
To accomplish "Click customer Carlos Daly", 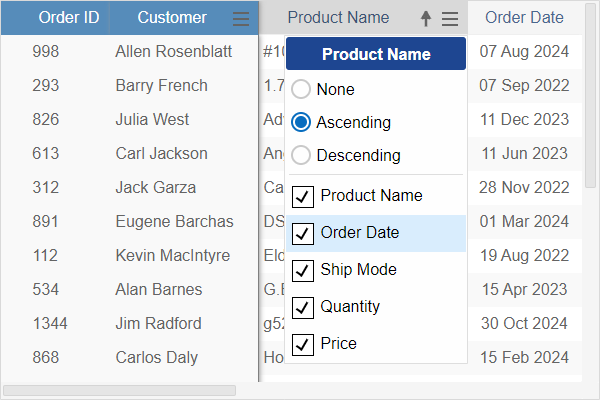I will click(x=157, y=358).
